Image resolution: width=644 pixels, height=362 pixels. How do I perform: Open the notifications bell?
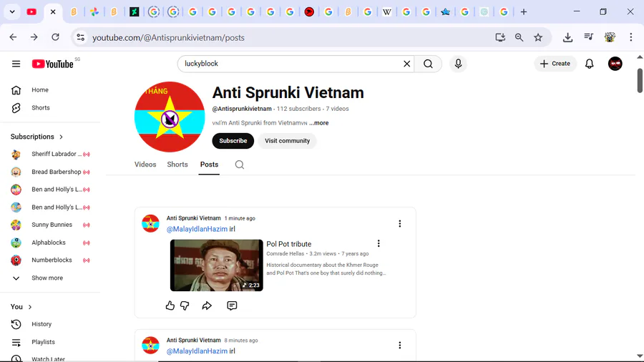coord(590,64)
